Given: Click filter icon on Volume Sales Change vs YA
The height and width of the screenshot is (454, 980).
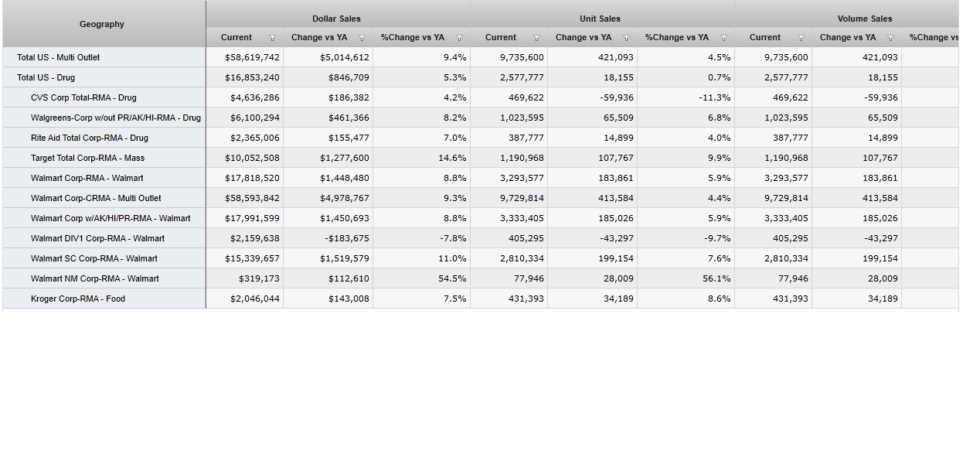Looking at the screenshot, I should coord(890,38).
